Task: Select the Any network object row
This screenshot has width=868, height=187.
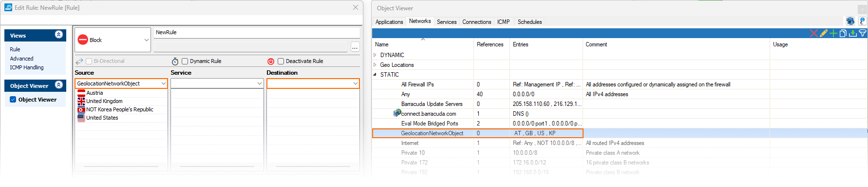Action: 620,94
